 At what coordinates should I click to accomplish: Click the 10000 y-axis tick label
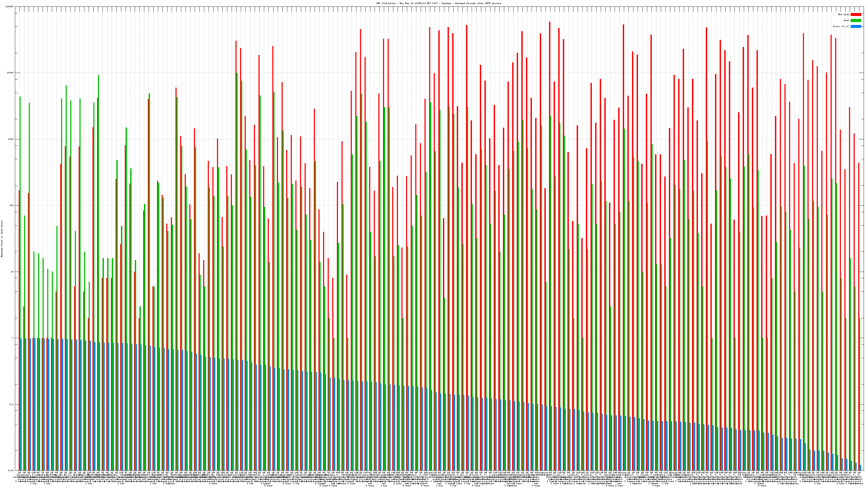(x=11, y=73)
